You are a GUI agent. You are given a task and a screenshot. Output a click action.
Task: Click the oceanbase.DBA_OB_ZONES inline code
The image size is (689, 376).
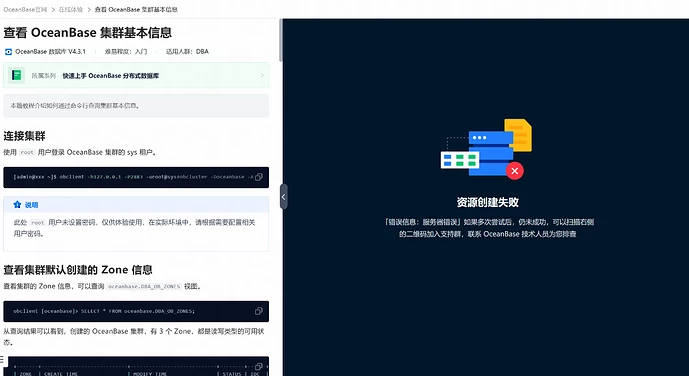[x=144, y=286]
